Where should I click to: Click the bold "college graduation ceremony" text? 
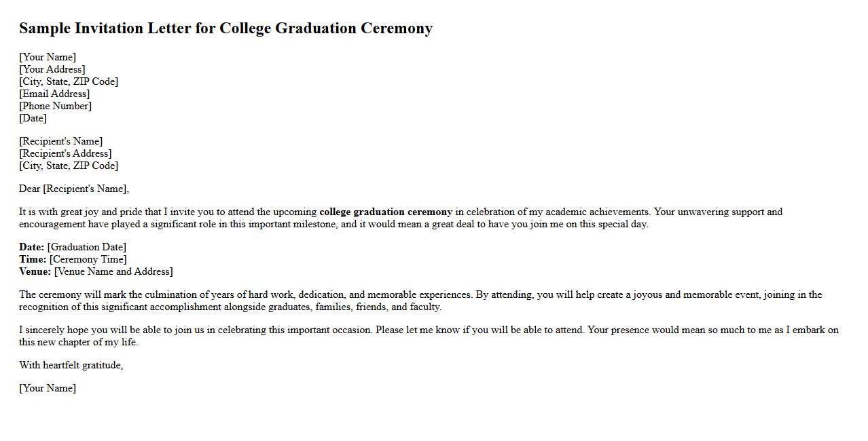click(385, 212)
